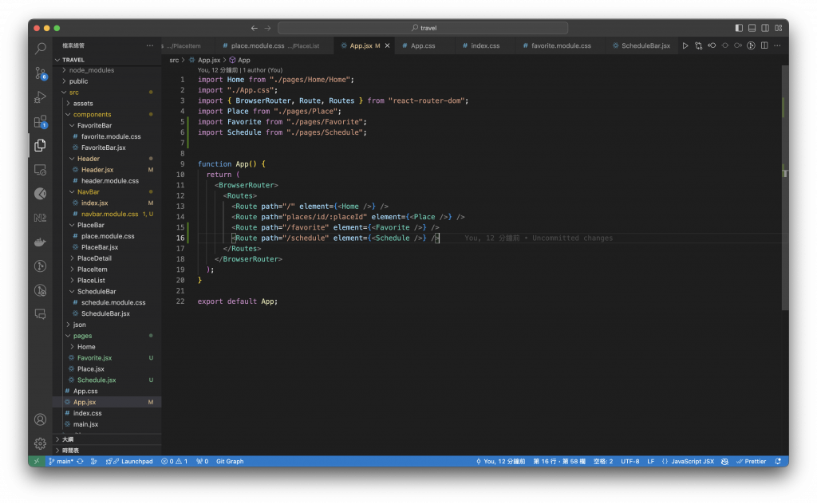817x504 pixels.
Task: Click the blame annotation in the status bar
Action: tap(501, 461)
